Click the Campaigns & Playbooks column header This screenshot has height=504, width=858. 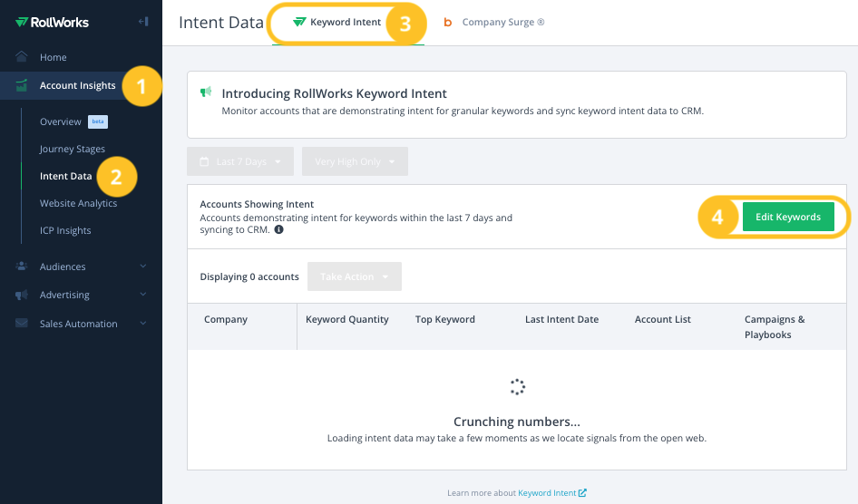pyautogui.click(x=775, y=327)
